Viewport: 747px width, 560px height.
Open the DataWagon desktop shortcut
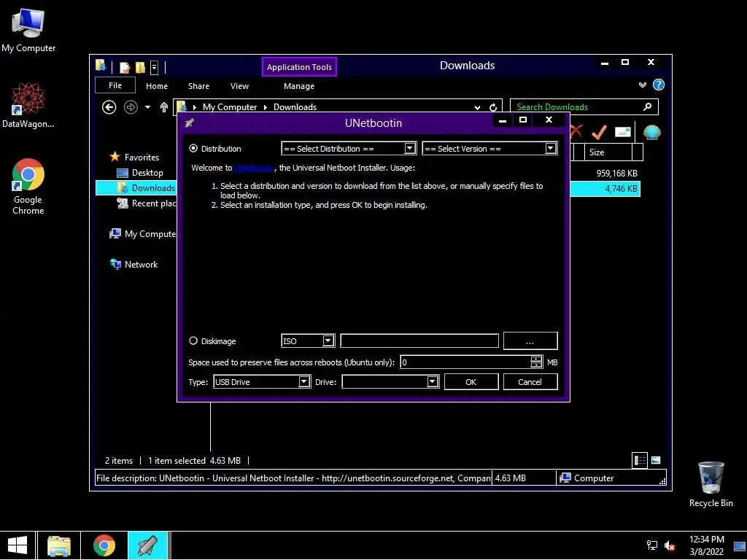(28, 105)
